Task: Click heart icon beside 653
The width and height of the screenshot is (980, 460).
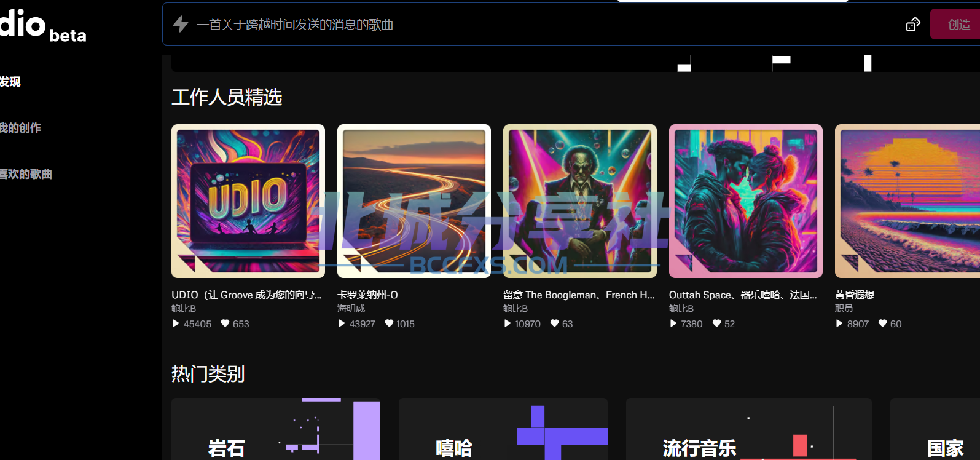Action: tap(225, 323)
